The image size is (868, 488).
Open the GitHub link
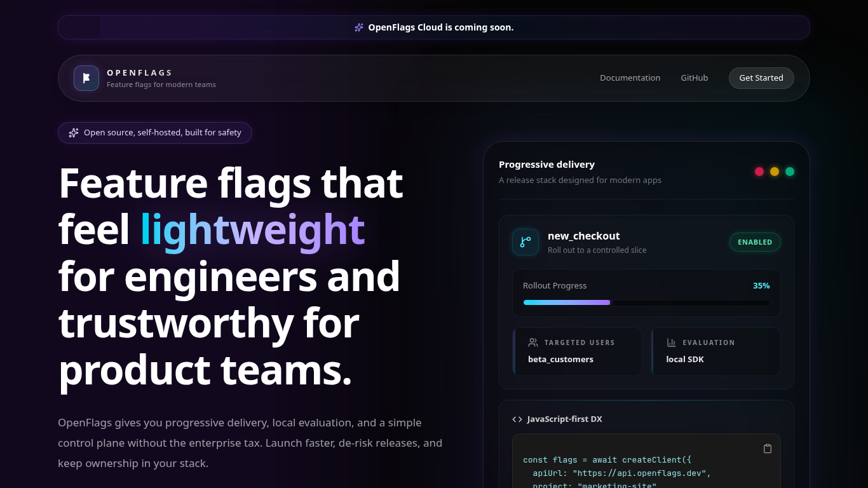point(695,78)
